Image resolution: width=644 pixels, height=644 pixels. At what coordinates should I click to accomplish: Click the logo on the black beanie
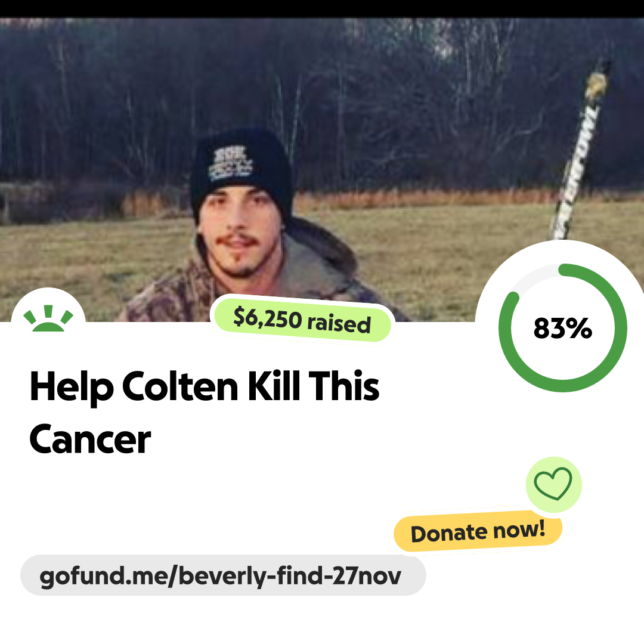pos(231,163)
